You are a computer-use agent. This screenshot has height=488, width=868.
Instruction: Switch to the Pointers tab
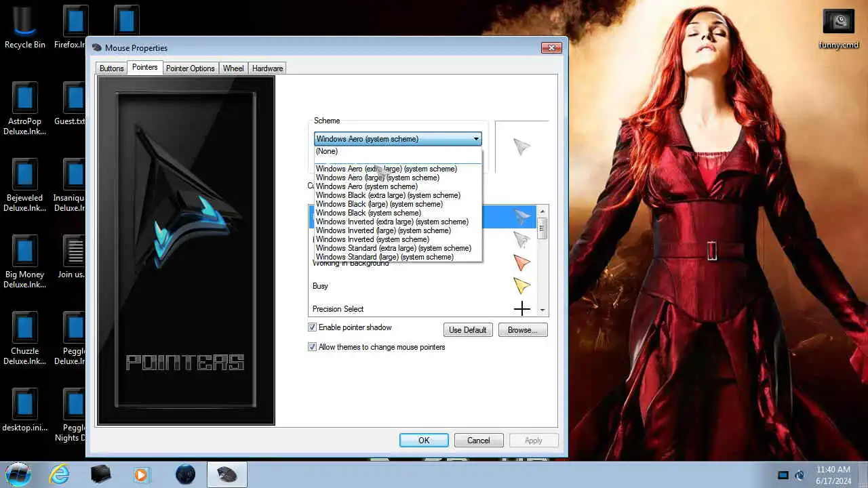click(x=145, y=67)
